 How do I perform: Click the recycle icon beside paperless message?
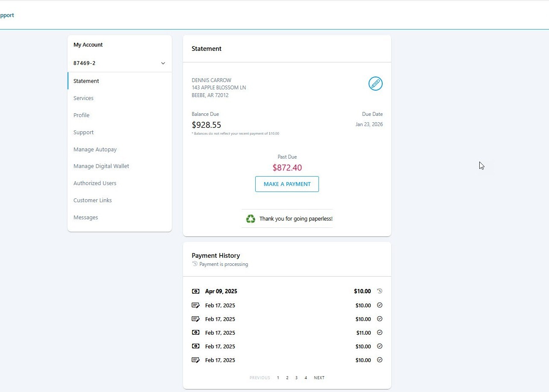251,218
